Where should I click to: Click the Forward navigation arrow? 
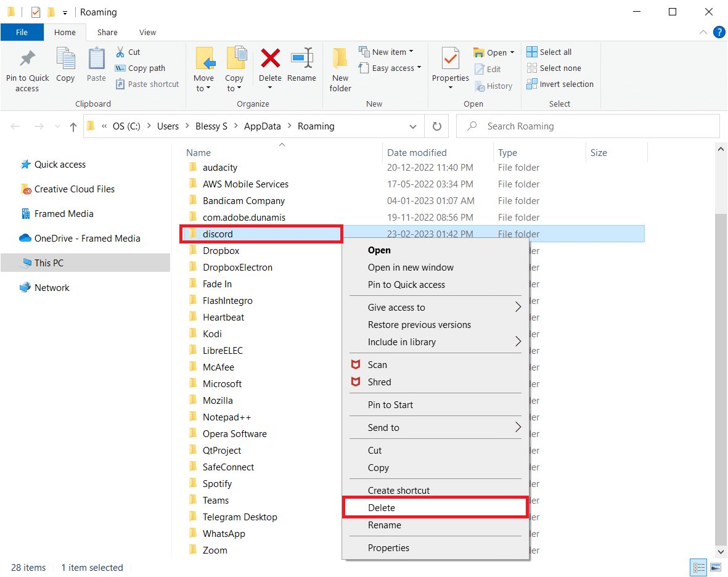tap(39, 126)
